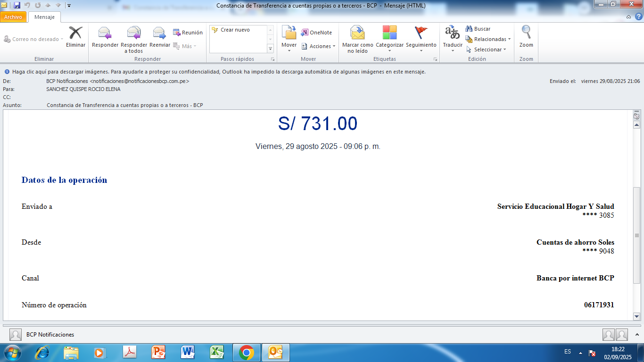Click the Reenviar forward icon

pos(160,34)
